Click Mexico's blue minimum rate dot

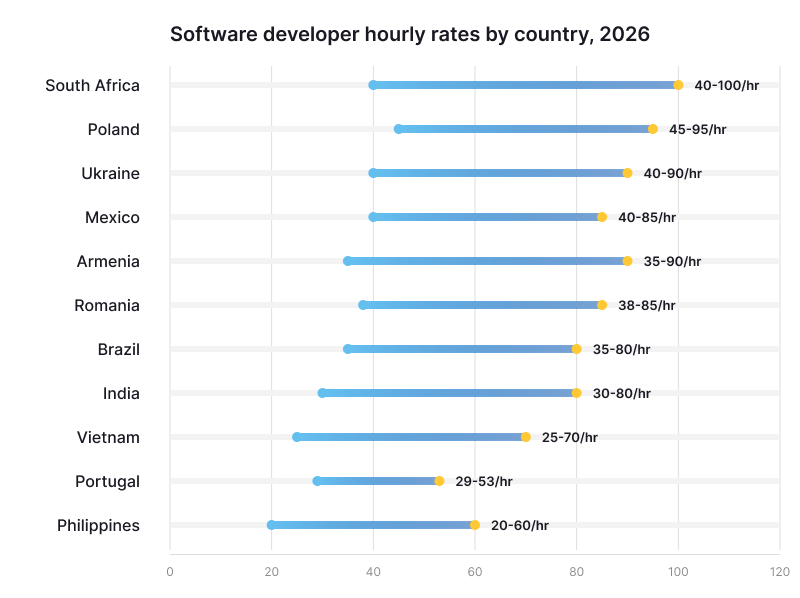(373, 217)
